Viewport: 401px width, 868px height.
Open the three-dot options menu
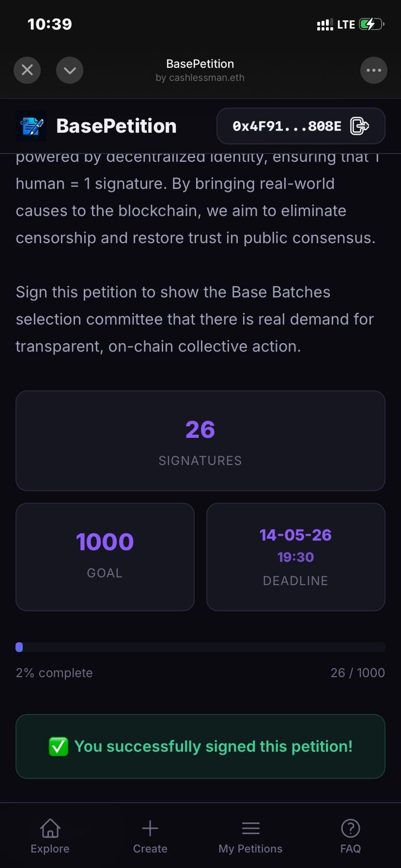[x=373, y=70]
